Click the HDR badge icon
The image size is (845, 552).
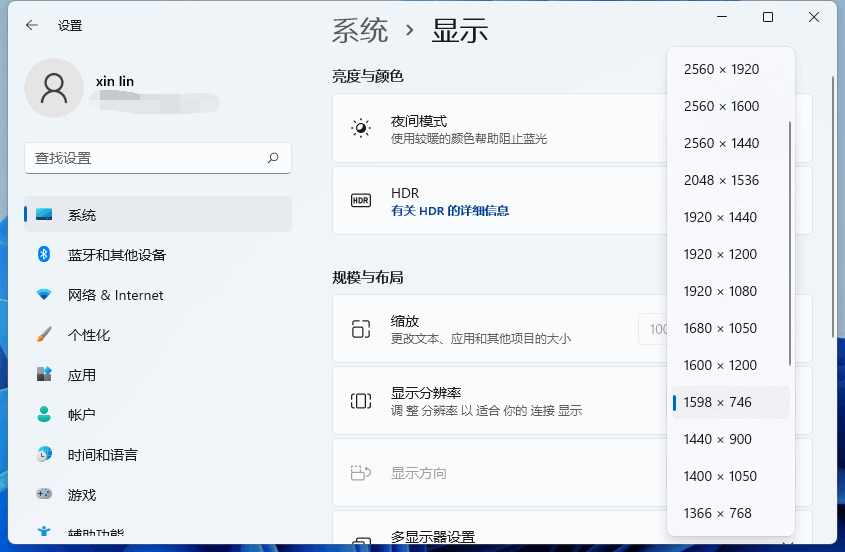[361, 201]
